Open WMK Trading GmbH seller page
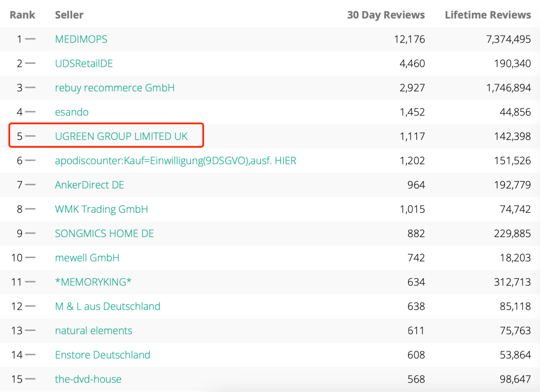This screenshot has width=540, height=392. (x=101, y=209)
